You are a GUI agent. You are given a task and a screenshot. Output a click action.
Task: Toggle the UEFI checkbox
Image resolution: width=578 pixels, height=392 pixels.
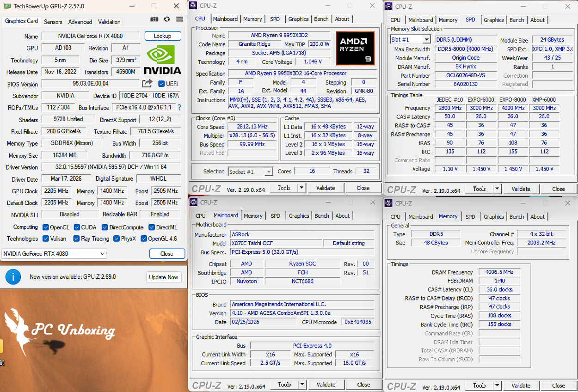161,84
